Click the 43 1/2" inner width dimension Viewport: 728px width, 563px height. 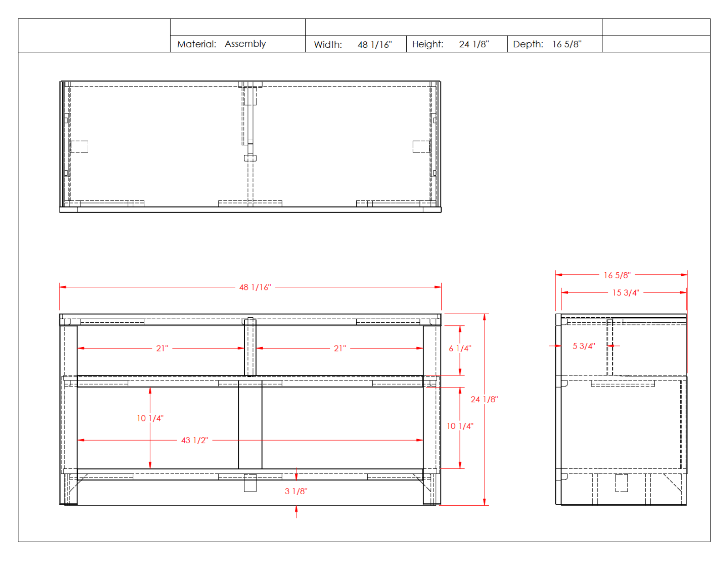click(194, 440)
